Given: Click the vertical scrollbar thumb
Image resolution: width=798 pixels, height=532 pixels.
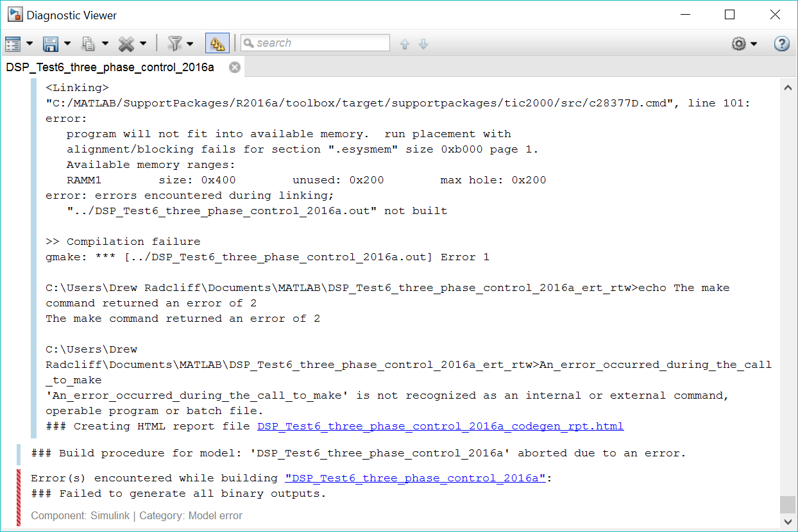Looking at the screenshot, I should (x=788, y=504).
